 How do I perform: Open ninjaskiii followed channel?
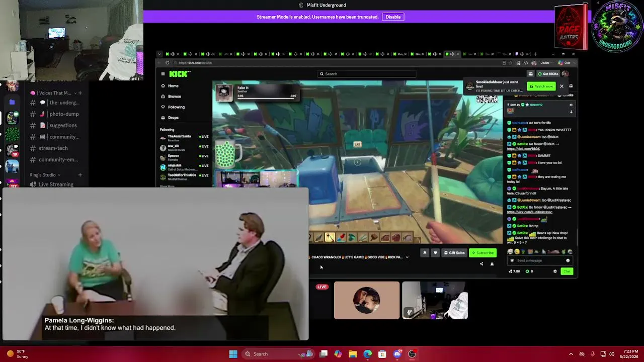pyautogui.click(x=184, y=166)
